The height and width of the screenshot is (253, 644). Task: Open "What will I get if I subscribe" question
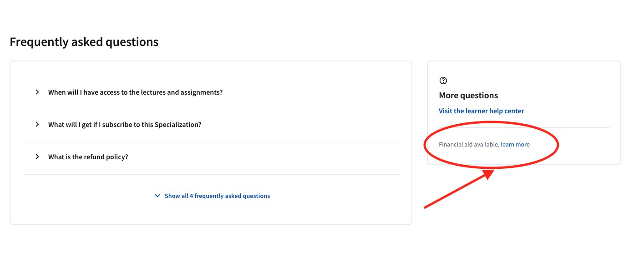(124, 125)
